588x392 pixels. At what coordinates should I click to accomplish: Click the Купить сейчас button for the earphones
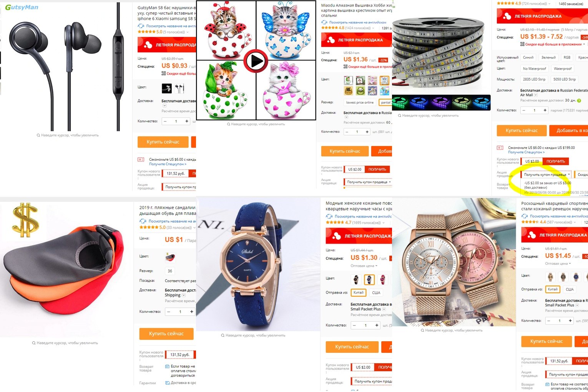coord(163,142)
